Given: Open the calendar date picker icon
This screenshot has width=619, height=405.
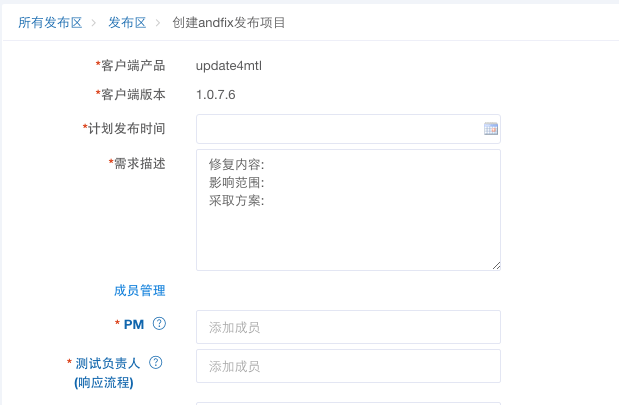Looking at the screenshot, I should (x=491, y=129).
